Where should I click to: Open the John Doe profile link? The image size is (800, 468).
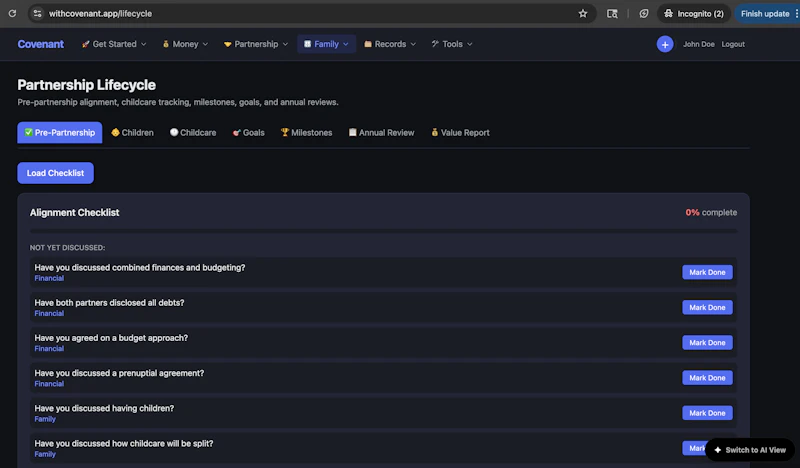click(x=698, y=44)
